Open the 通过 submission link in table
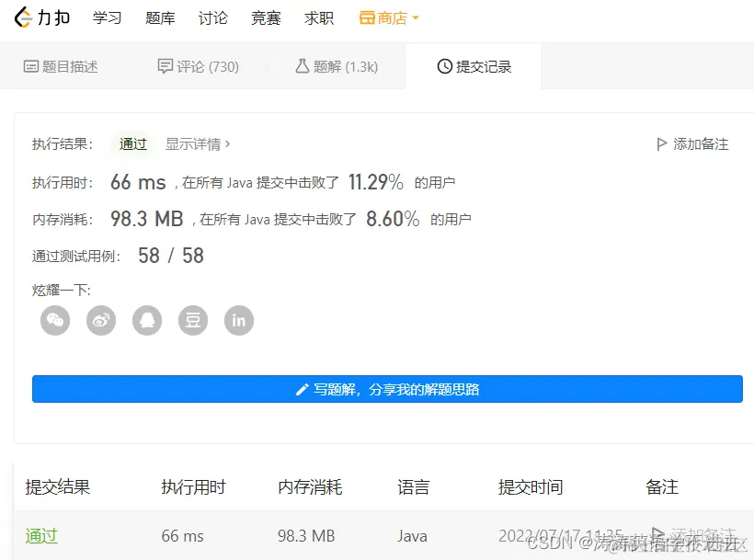Viewport: 754px width, 560px height. pyautogui.click(x=41, y=536)
